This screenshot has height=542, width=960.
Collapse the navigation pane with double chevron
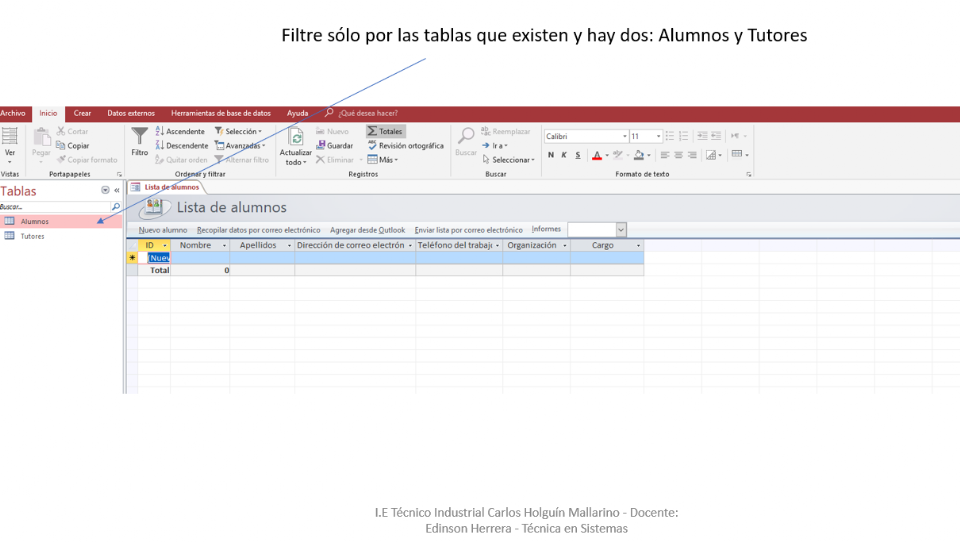tap(117, 190)
